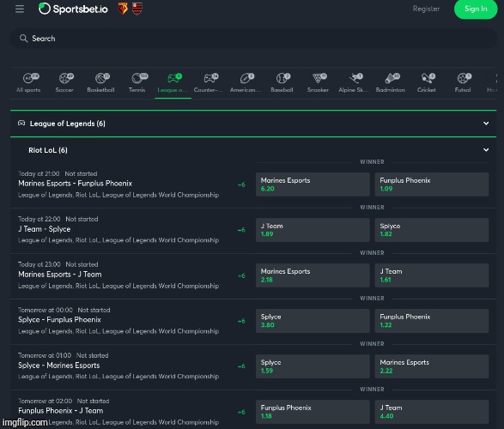Open the J Team - Splyce match
504x429 pixels.
45,229
